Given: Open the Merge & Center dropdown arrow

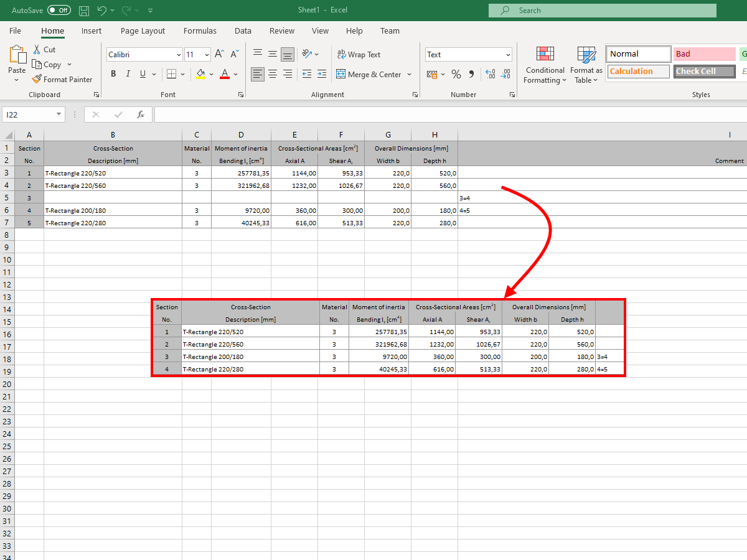Looking at the screenshot, I should pyautogui.click(x=410, y=74).
